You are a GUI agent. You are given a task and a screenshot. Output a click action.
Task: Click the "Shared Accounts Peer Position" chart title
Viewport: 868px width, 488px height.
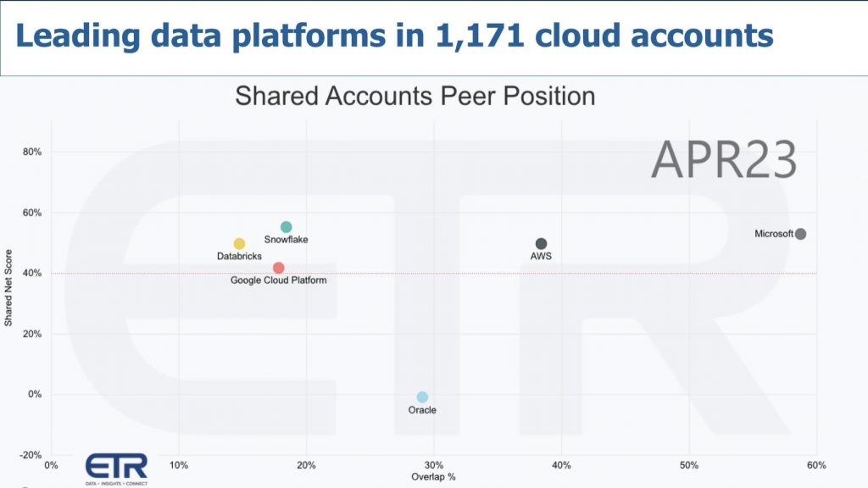(x=415, y=96)
